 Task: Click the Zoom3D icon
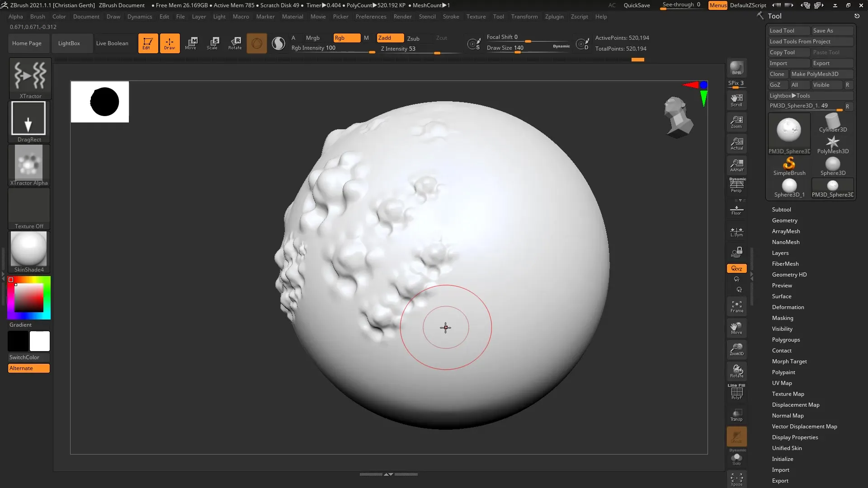(x=736, y=349)
